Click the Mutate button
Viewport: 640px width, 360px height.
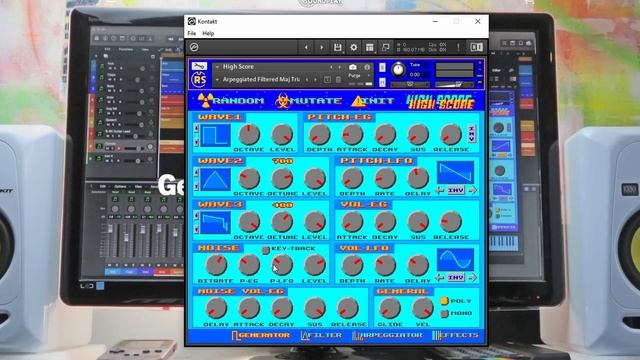pos(309,101)
